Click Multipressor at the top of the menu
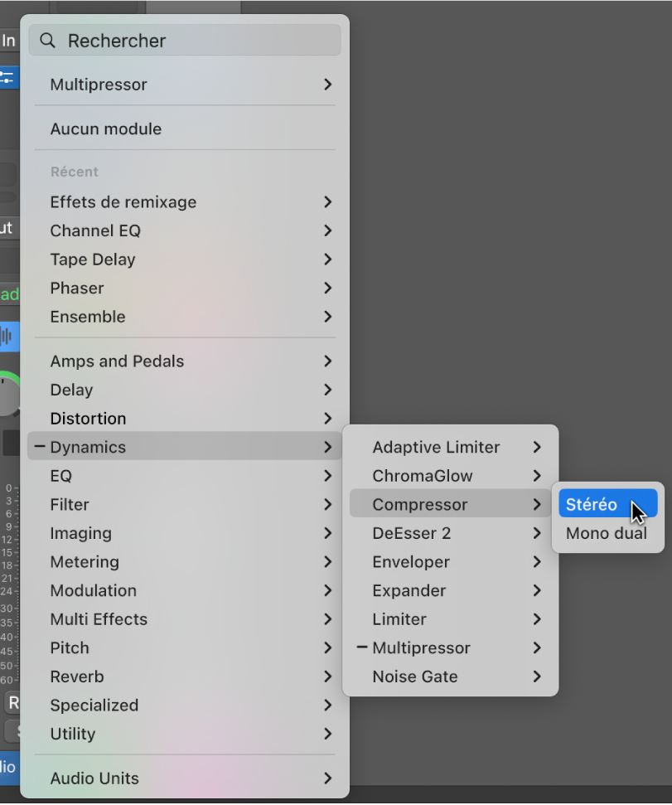 click(x=99, y=84)
